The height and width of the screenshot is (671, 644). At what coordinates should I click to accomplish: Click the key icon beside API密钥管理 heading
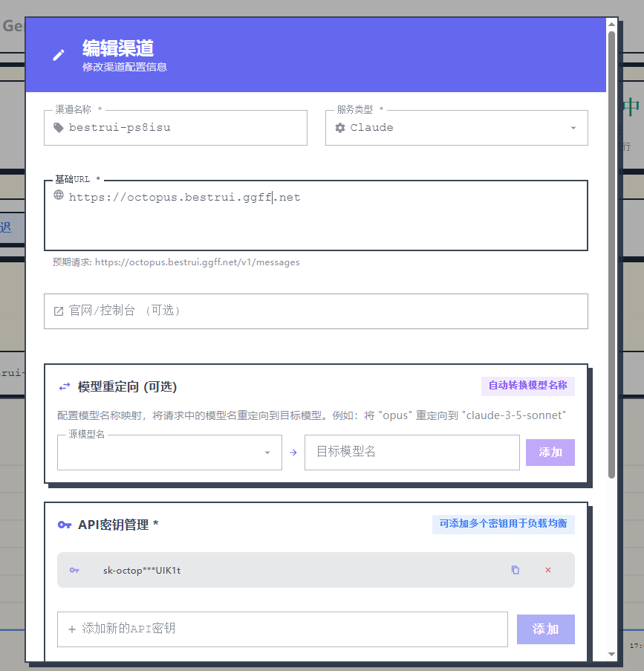pos(64,525)
